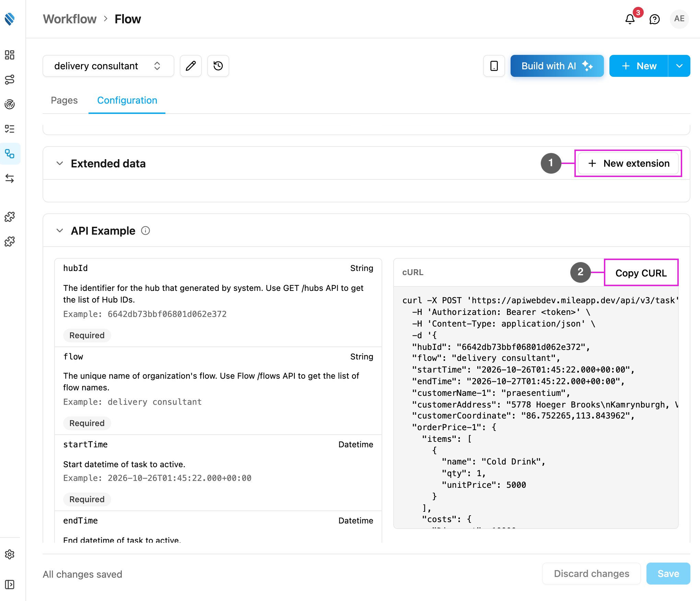Click the startTime field name

tap(85, 444)
